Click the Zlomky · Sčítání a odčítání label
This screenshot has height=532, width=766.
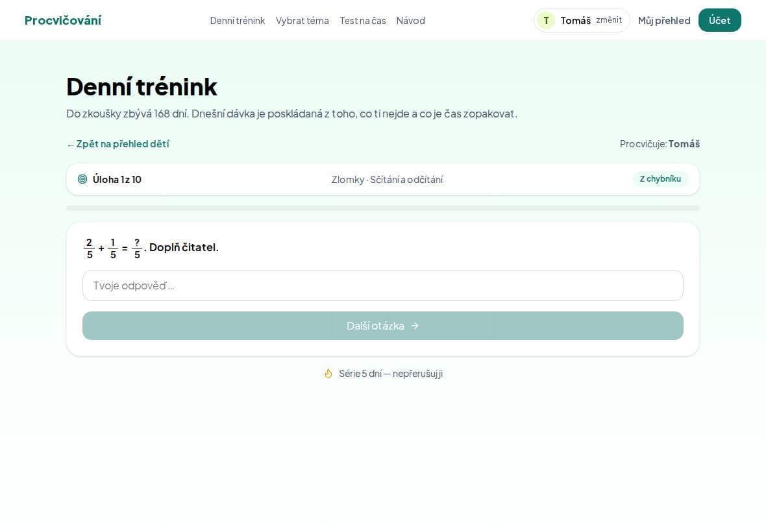[x=387, y=179]
